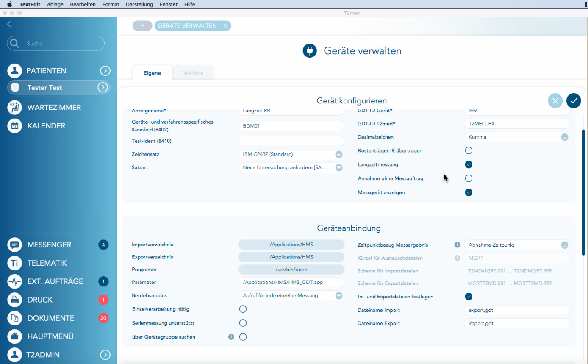Open the Fenster menu

click(169, 4)
